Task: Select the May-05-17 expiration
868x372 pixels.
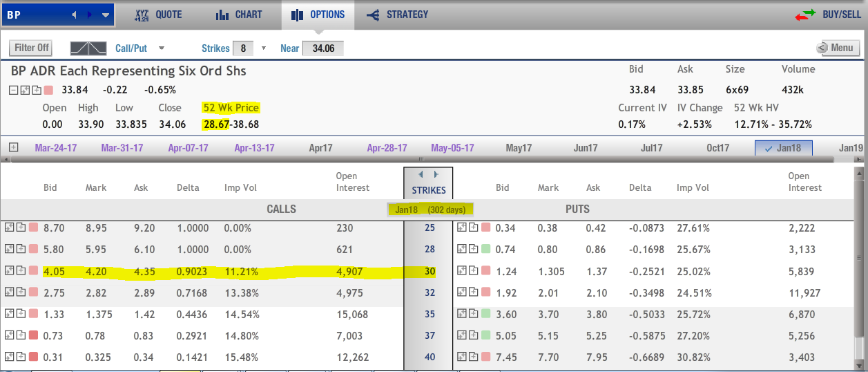Action: [x=452, y=148]
